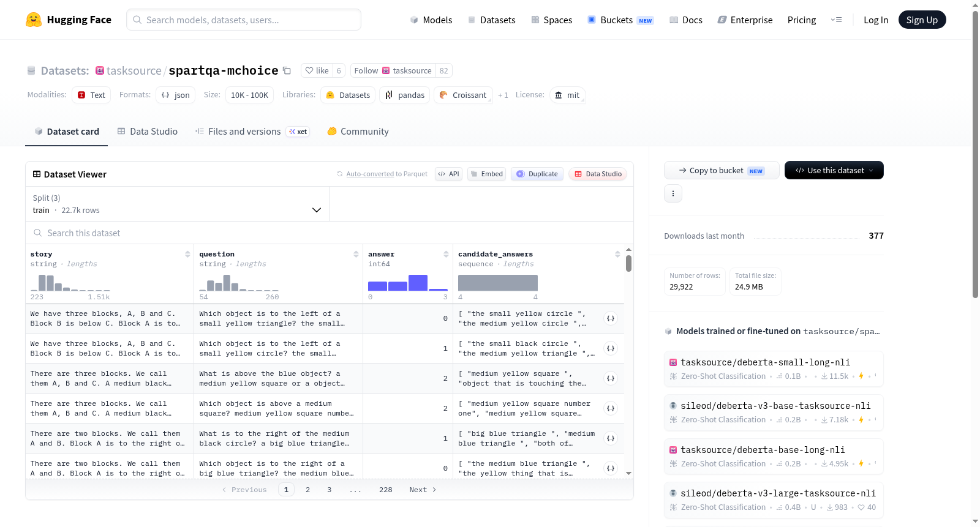Open Enterprise in top navigation
The image size is (980, 527).
click(x=745, y=20)
